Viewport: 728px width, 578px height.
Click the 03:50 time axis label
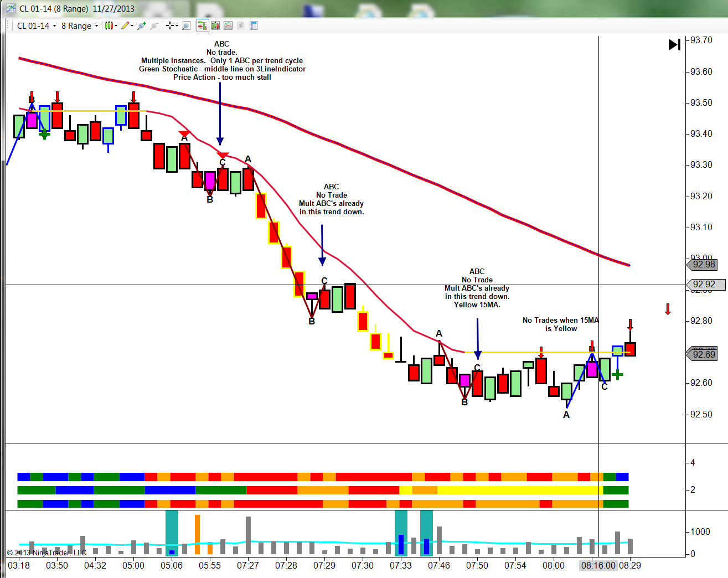(57, 565)
